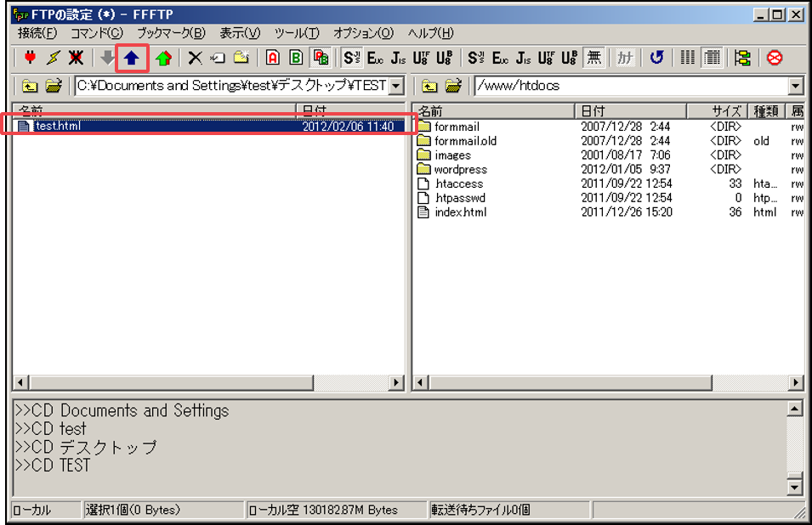Expand the /www/htdocs path dropdown arrow
812x525 pixels.
tap(796, 86)
